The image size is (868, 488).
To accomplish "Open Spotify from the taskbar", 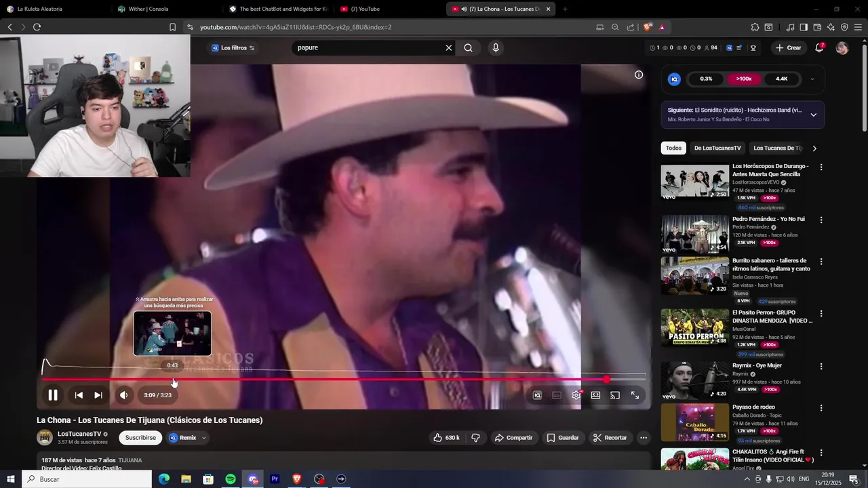I will coord(231,479).
